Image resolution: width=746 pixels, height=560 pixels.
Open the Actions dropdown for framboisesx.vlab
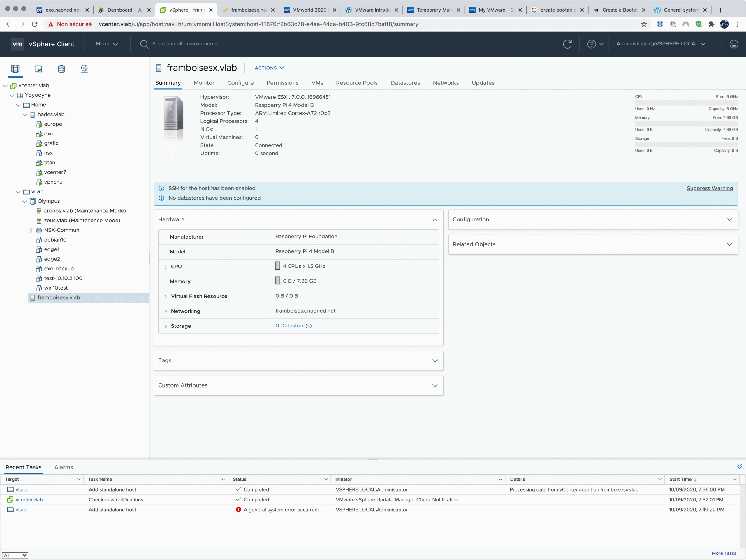tap(269, 68)
